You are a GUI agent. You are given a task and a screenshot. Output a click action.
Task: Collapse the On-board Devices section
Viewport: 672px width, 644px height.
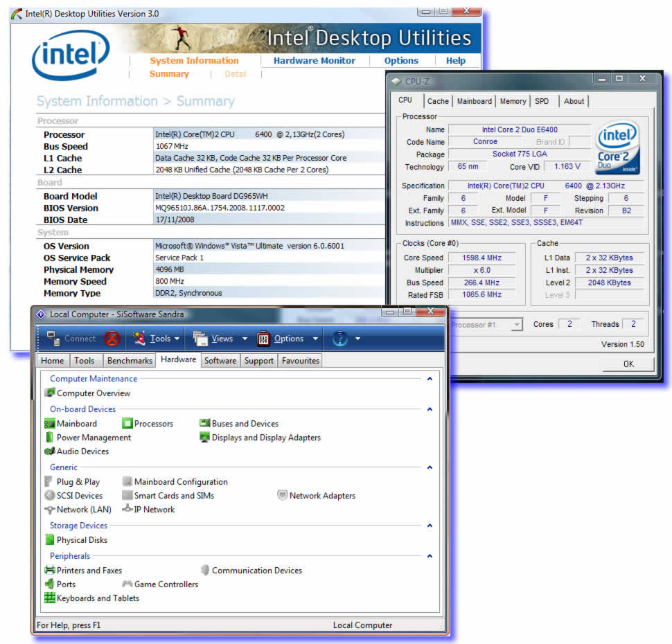tap(430, 409)
